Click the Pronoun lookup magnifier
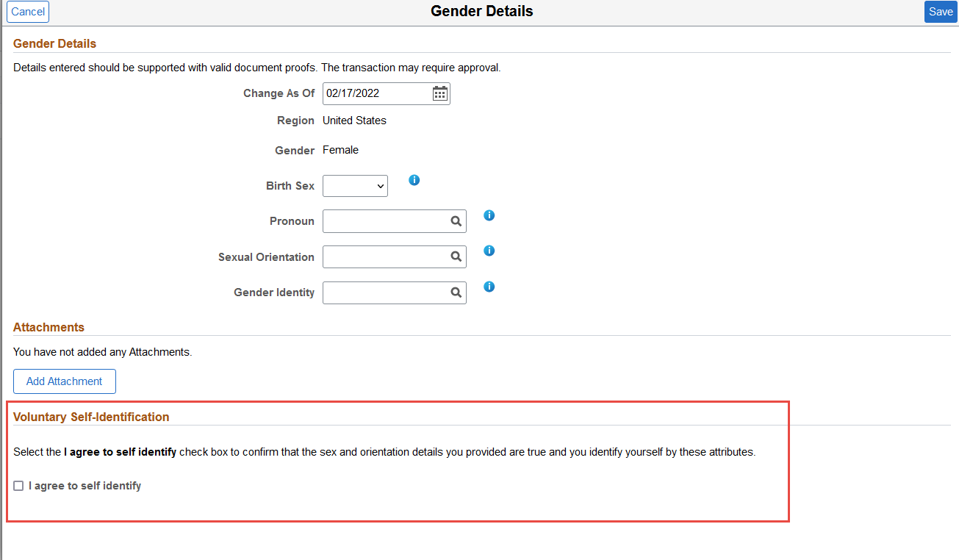The image size is (959, 560). pyautogui.click(x=456, y=221)
